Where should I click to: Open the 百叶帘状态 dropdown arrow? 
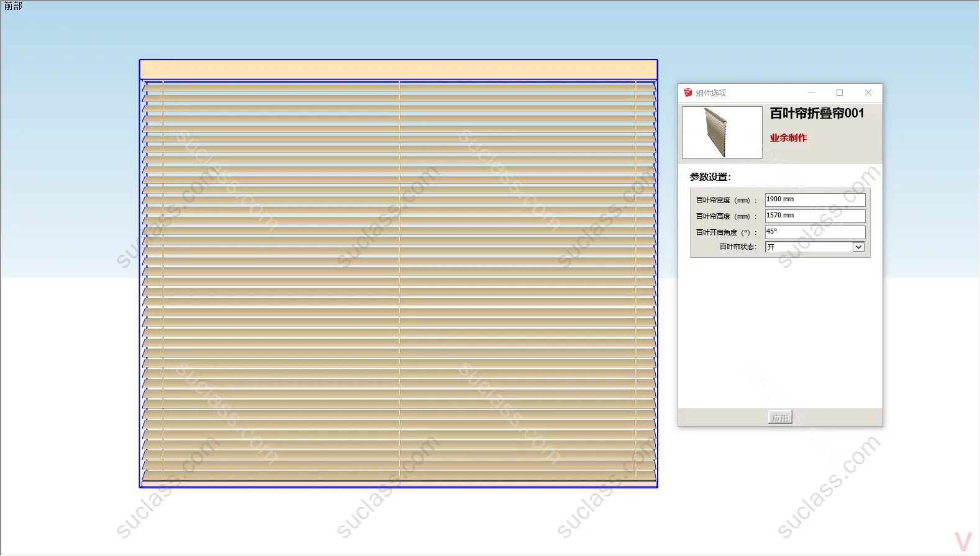pyautogui.click(x=858, y=247)
